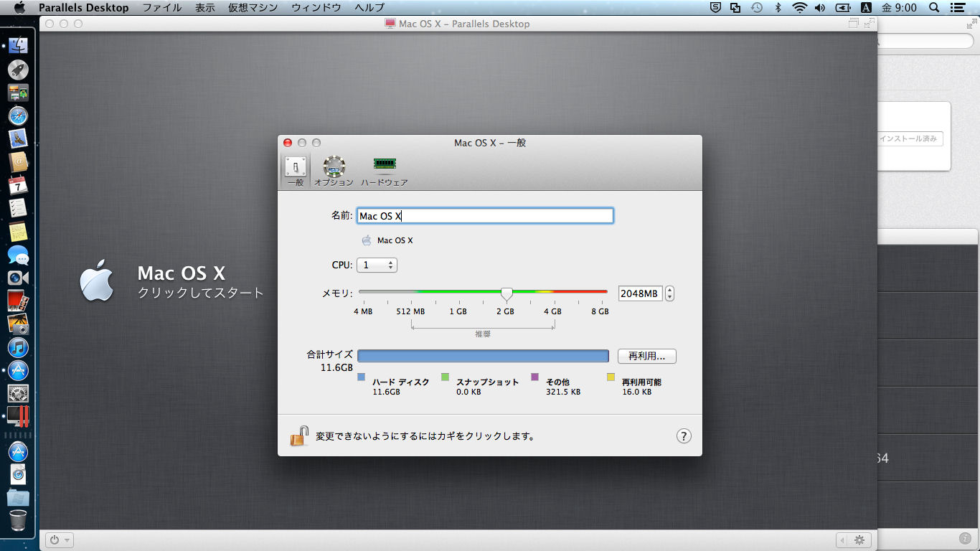Image resolution: width=980 pixels, height=551 pixels.
Task: Open Spotlight search in the menu bar
Action: pos(934,8)
